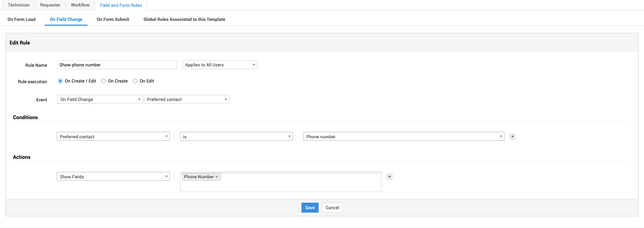This screenshot has width=644, height=228.
Task: View Global Rules Associated to this Template
Action: click(x=184, y=20)
